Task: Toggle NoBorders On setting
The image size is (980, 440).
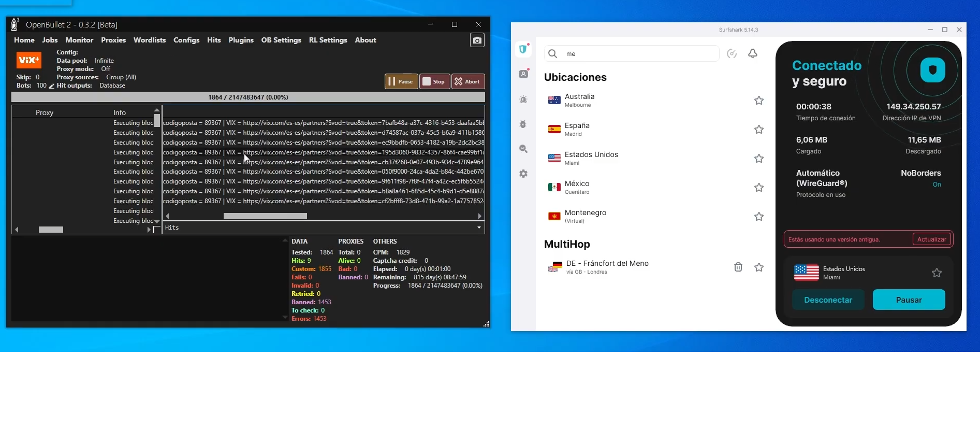Action: click(937, 184)
